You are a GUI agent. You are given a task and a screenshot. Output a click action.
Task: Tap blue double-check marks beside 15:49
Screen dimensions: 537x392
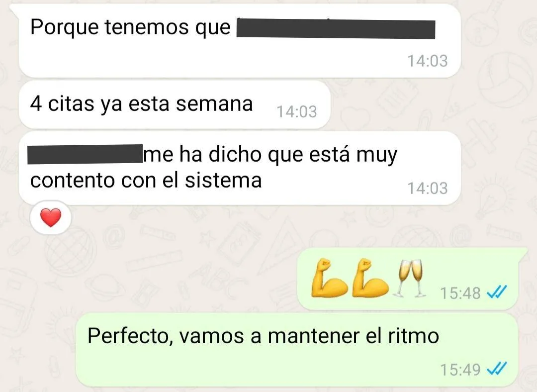pyautogui.click(x=497, y=369)
